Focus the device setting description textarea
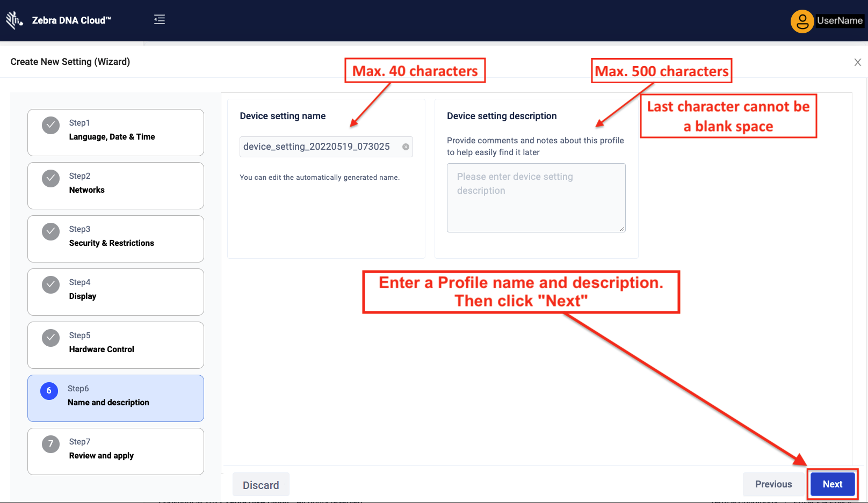The image size is (868, 503). pyautogui.click(x=536, y=198)
